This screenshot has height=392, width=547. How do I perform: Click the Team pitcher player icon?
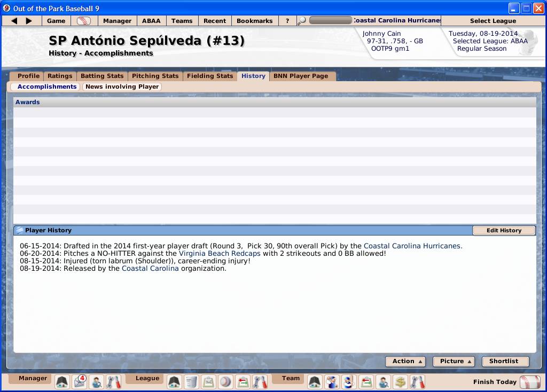click(x=332, y=382)
